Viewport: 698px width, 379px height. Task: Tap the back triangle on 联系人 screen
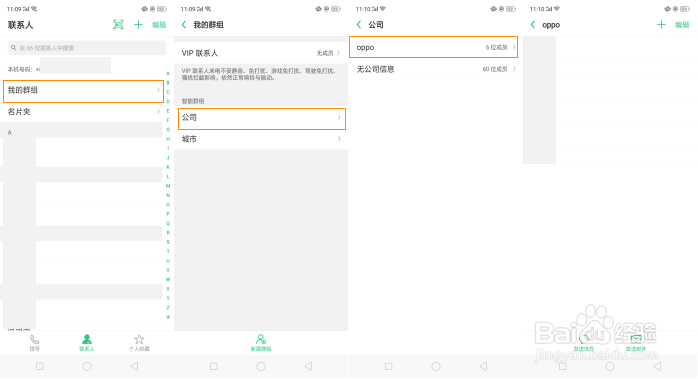click(x=134, y=366)
